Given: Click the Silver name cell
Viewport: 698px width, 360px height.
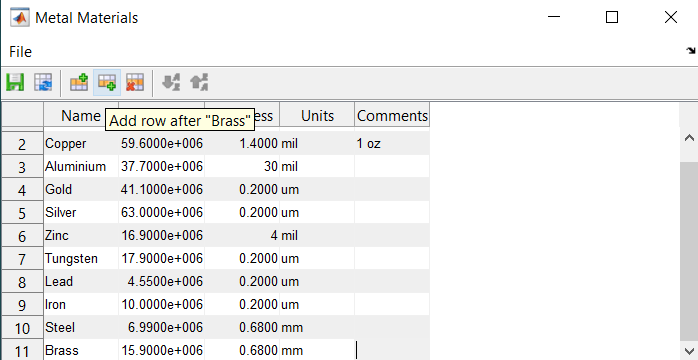Looking at the screenshot, I should (81, 213).
